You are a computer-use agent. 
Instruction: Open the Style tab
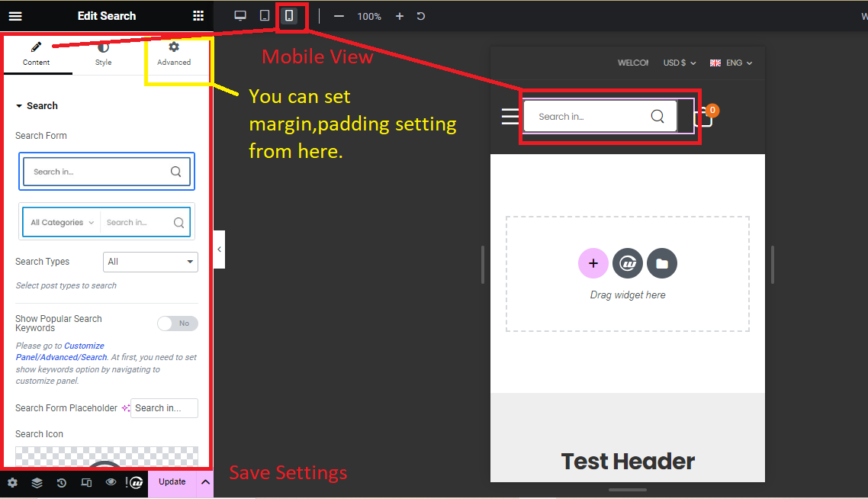(x=104, y=53)
